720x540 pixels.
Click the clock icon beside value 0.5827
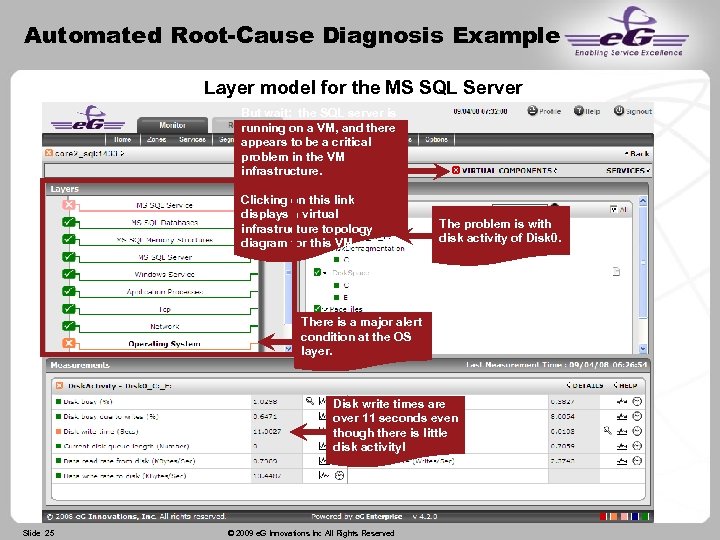pos(637,401)
